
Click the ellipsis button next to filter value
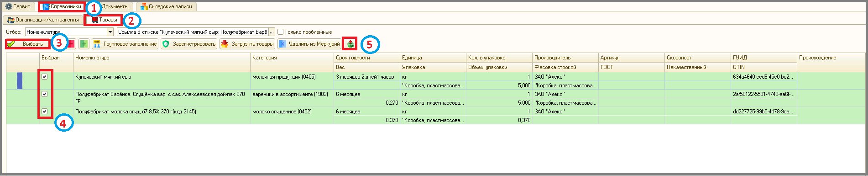click(272, 32)
